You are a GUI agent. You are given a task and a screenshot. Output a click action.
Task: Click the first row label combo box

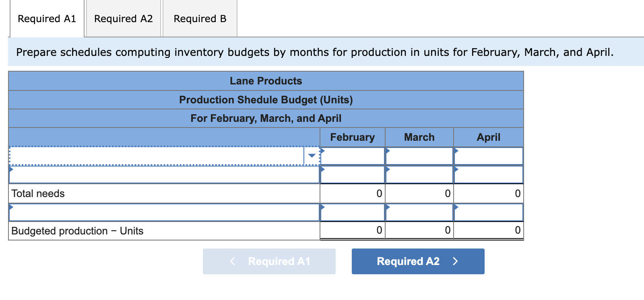coord(157,156)
